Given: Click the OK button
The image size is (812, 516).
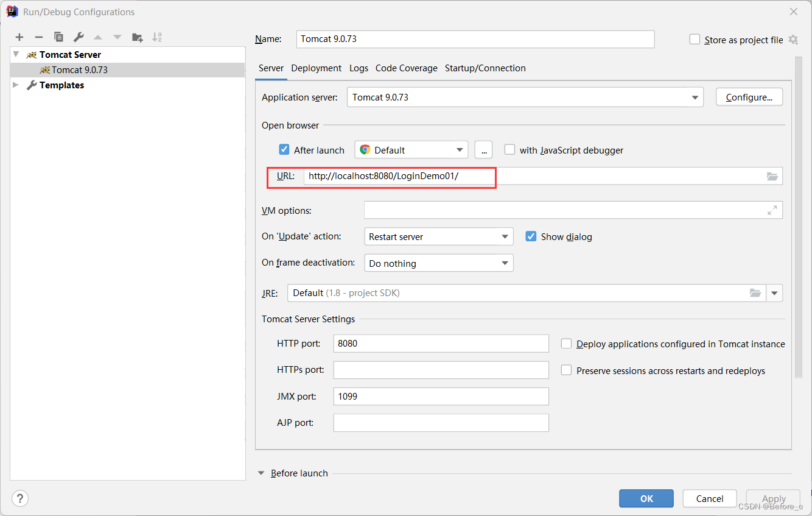Looking at the screenshot, I should click(646, 498).
